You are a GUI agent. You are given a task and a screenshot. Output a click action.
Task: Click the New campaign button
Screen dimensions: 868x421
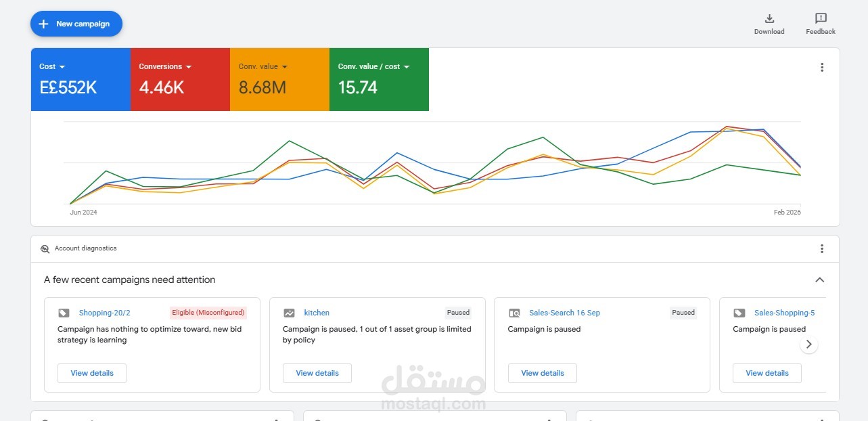click(76, 24)
